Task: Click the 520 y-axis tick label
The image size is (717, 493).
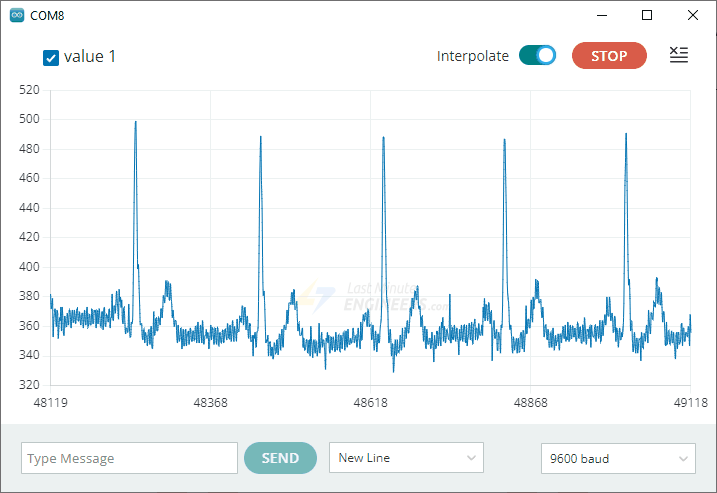Action: 29,90
